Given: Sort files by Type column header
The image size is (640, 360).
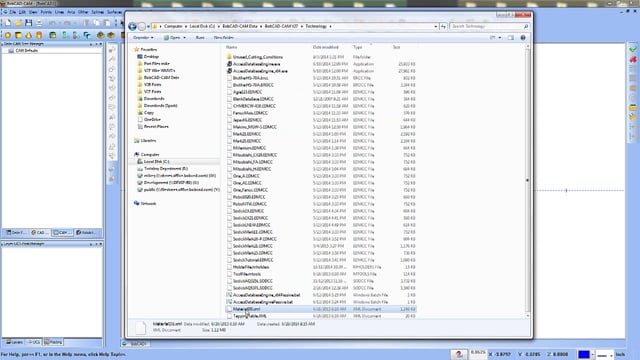Looking at the screenshot, I should point(358,47).
